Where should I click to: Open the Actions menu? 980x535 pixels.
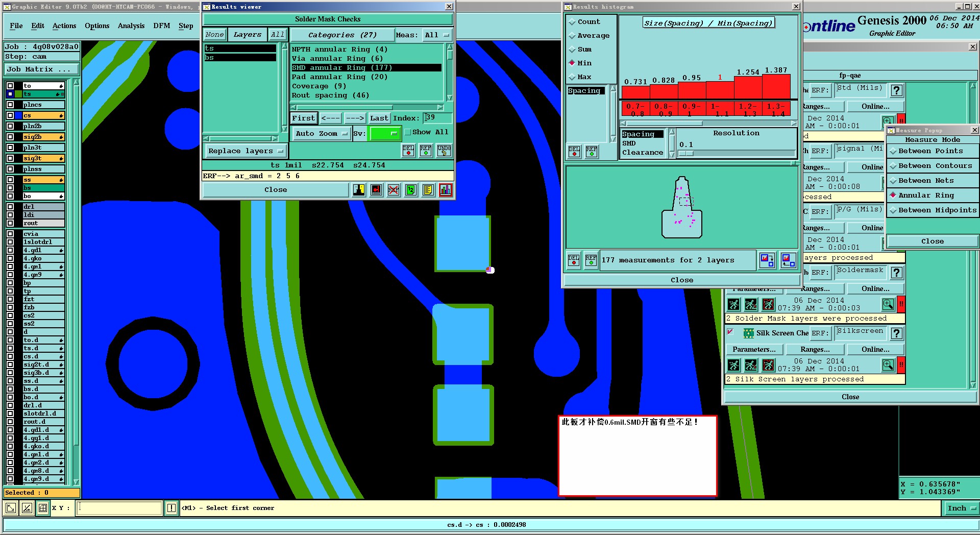click(x=64, y=26)
